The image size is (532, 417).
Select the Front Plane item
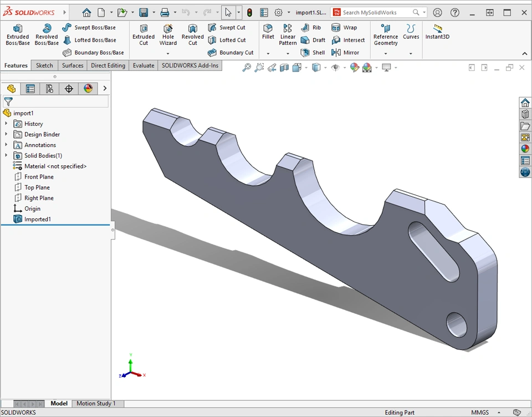click(x=34, y=177)
